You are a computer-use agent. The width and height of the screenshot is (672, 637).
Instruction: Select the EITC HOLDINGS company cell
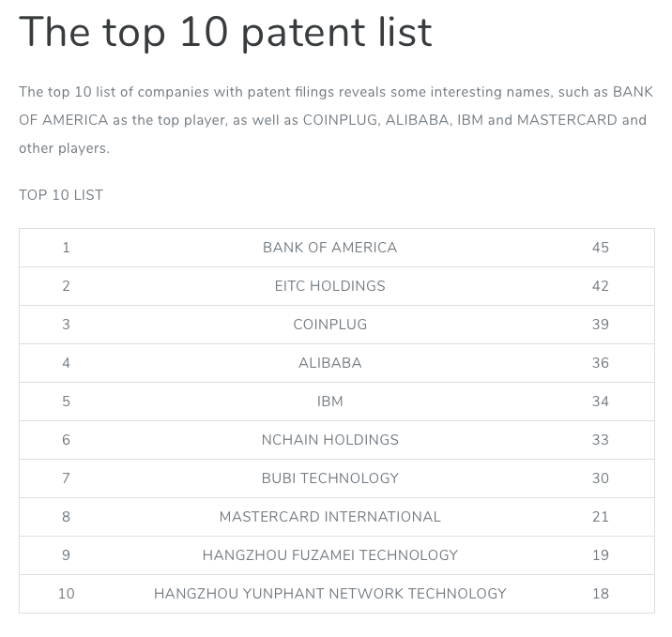tap(329, 286)
